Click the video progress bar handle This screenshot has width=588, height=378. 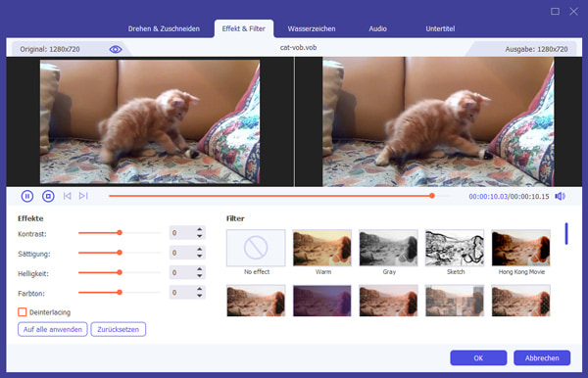click(432, 196)
